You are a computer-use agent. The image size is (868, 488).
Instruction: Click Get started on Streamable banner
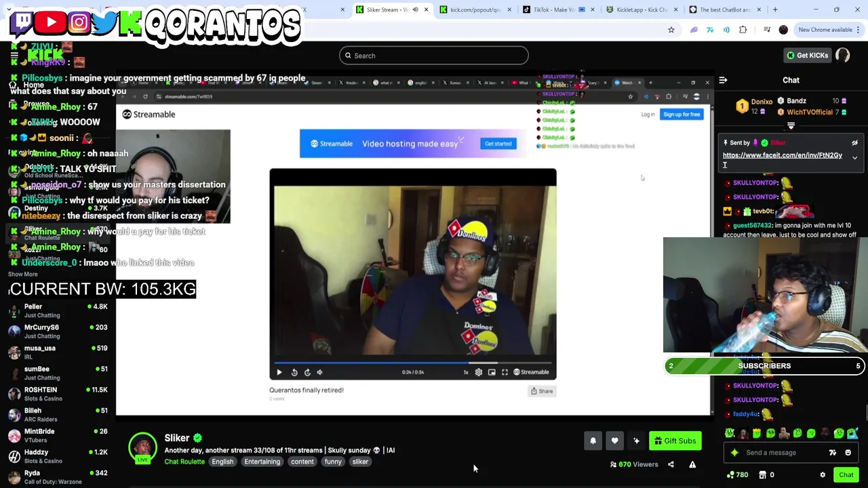tap(498, 144)
